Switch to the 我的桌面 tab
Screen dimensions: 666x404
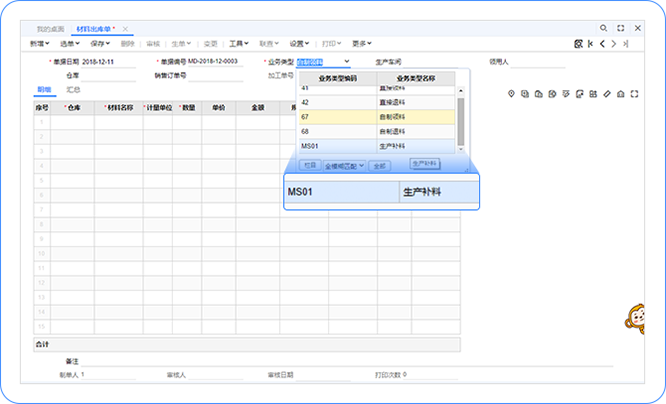(x=51, y=29)
